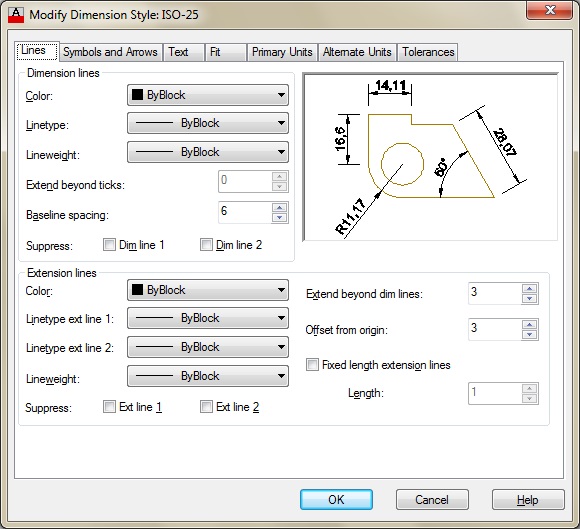
Task: Open the Dimension lines Linetype dropdown
Action: [x=208, y=123]
